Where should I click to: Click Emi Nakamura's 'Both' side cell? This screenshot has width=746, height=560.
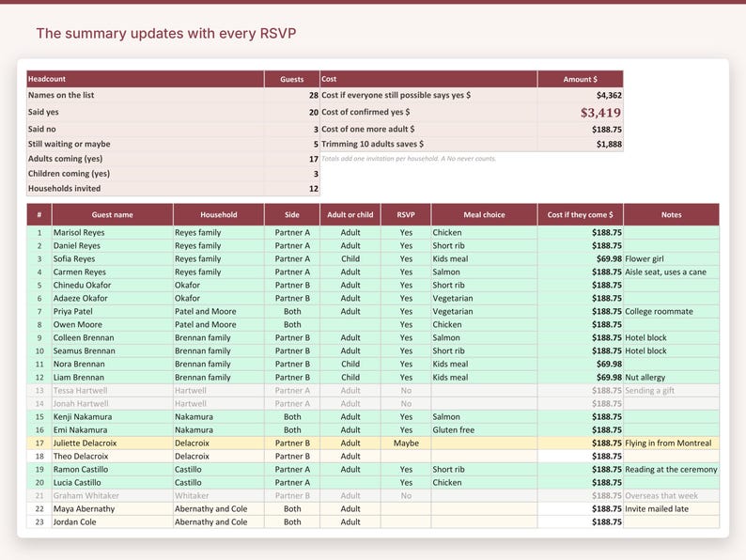292,429
